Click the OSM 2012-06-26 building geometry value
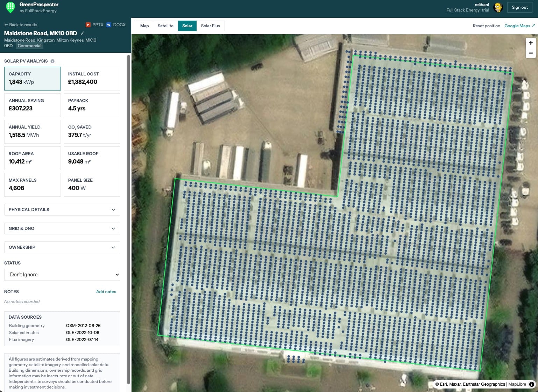The height and width of the screenshot is (392, 538). 83,326
